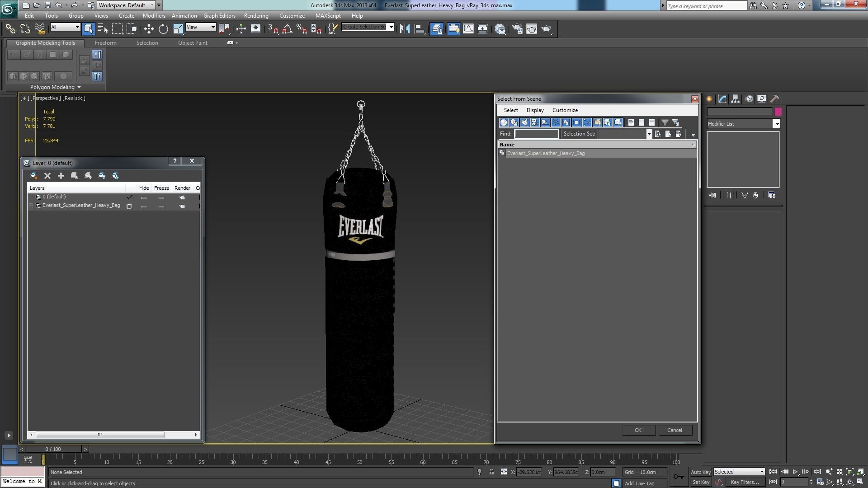Open the Selection Set dropdown

tap(649, 134)
